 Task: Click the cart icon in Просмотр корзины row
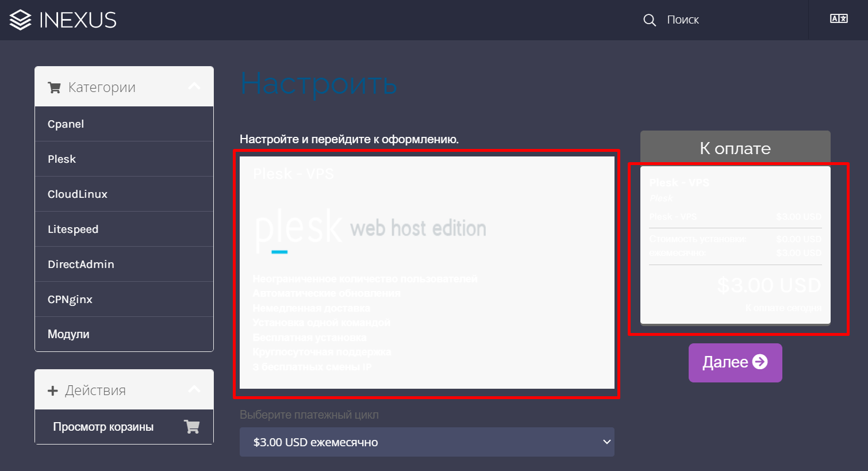(191, 427)
